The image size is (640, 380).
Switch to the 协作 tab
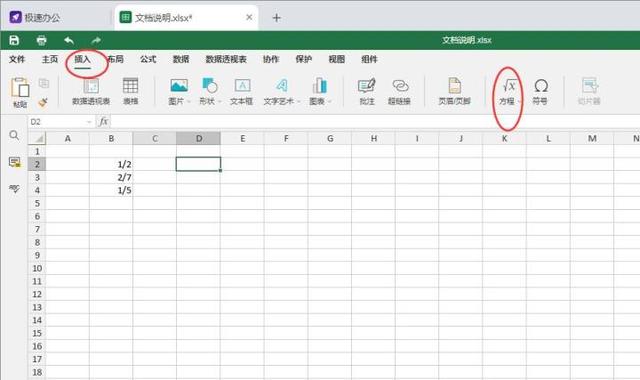tap(271, 60)
